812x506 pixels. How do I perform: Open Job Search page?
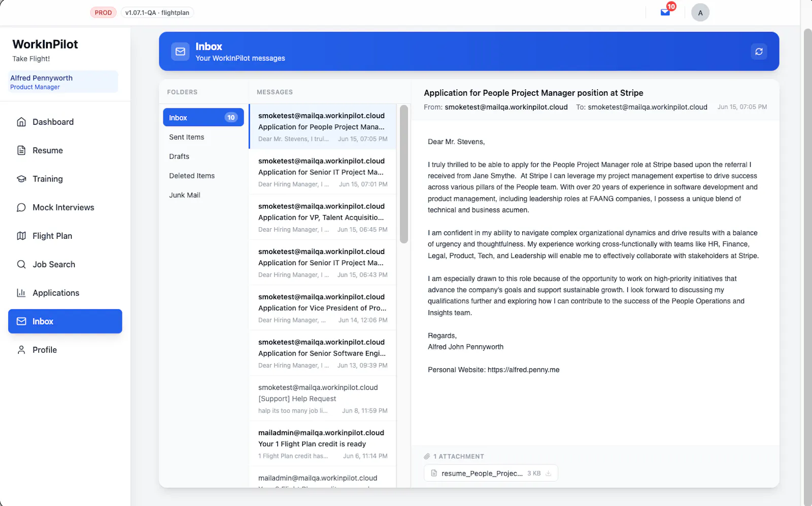[x=65, y=264]
